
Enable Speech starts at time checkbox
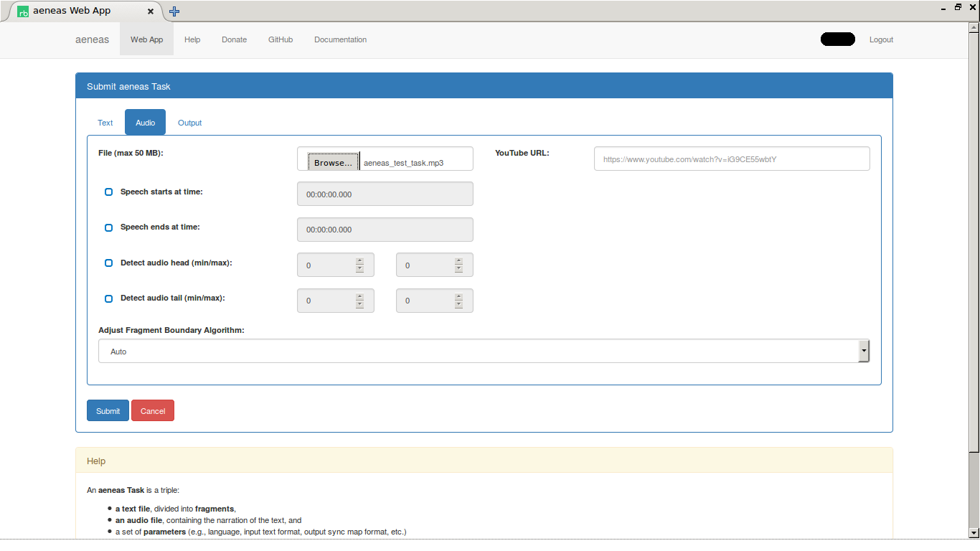click(109, 192)
